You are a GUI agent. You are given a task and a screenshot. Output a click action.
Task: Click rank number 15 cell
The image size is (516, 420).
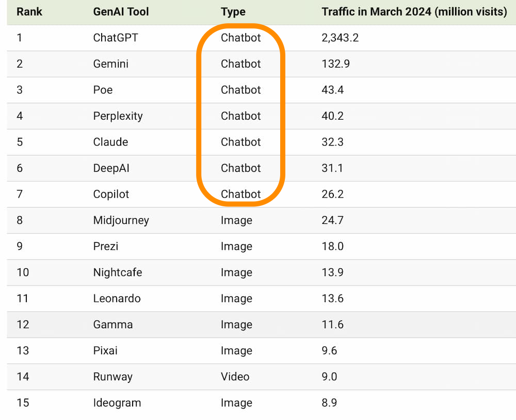(23, 403)
